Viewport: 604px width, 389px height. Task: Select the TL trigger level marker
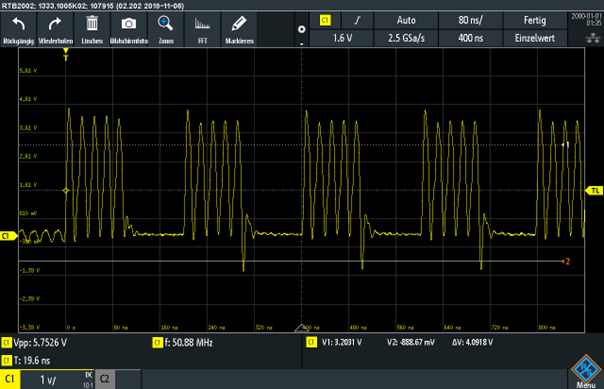tap(594, 191)
